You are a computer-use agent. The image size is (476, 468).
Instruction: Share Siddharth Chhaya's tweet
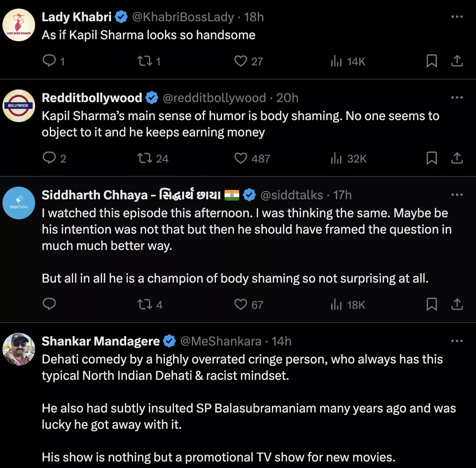coord(457,304)
